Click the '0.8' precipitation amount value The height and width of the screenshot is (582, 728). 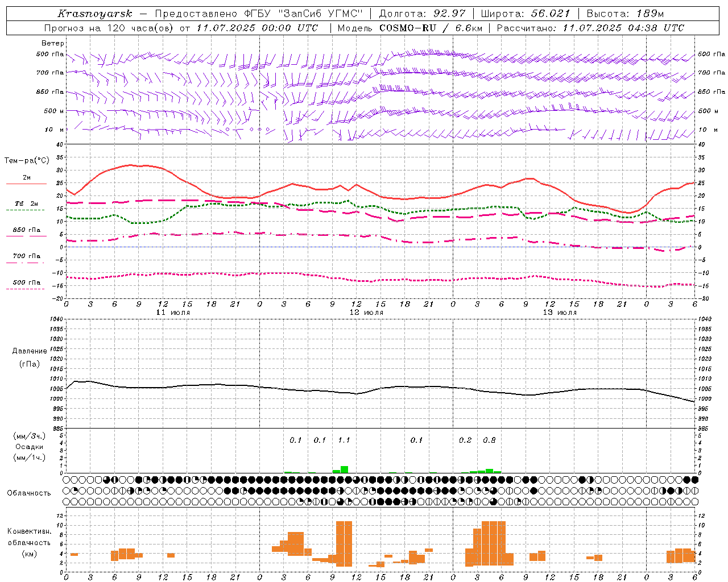489,440
